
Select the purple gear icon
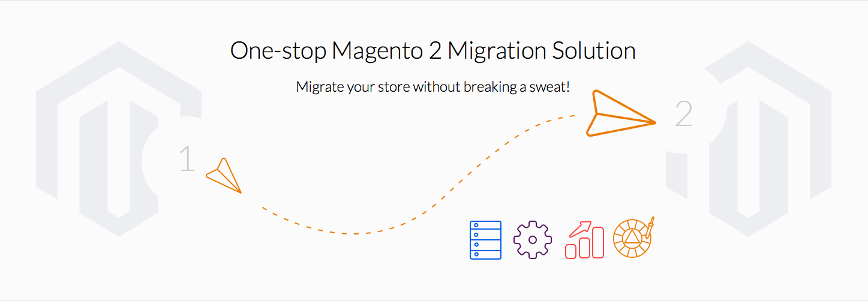coord(533,240)
